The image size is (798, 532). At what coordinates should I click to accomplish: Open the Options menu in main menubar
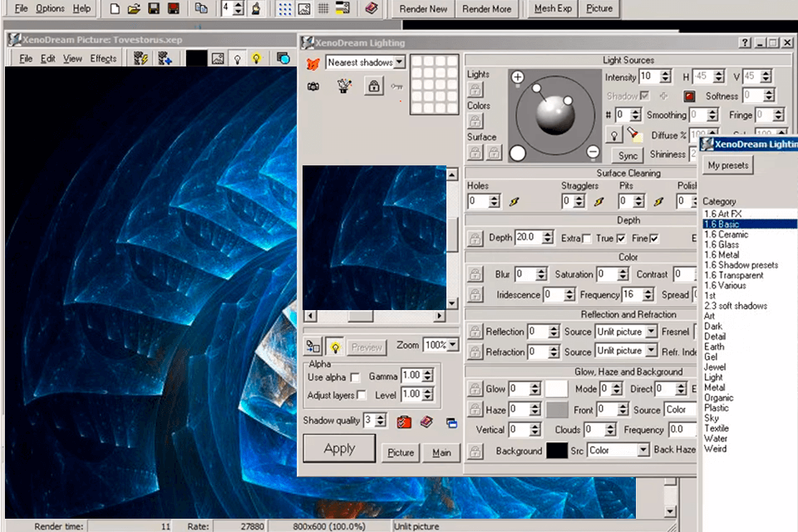pos(50,9)
